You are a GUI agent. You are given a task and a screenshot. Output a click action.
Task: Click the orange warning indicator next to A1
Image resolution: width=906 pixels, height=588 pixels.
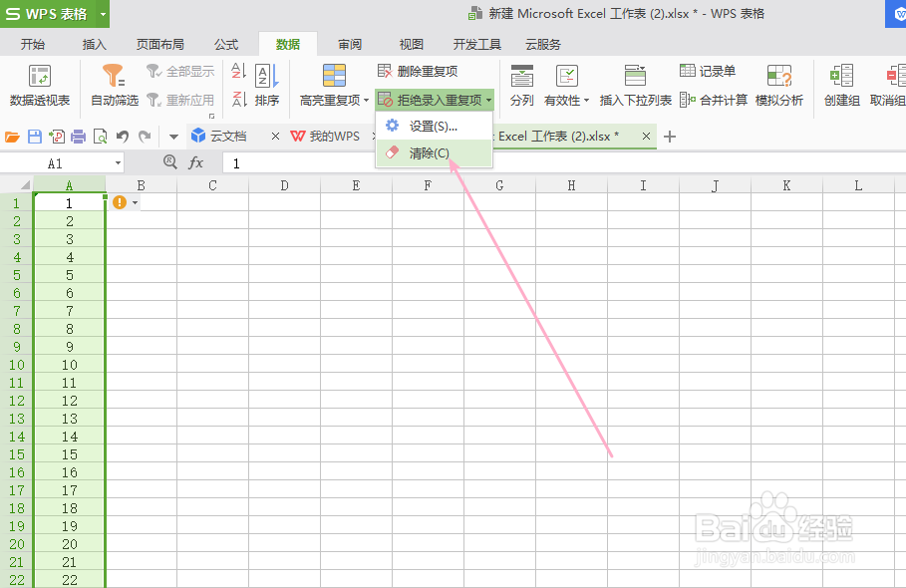(120, 202)
